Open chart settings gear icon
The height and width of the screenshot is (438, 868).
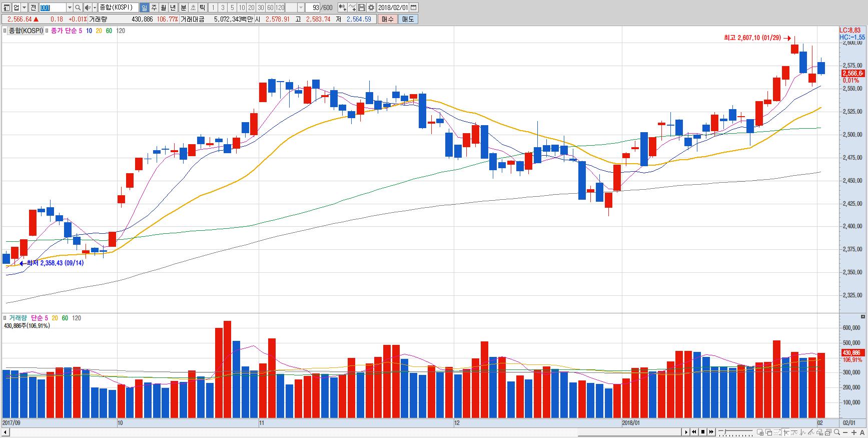(371, 8)
